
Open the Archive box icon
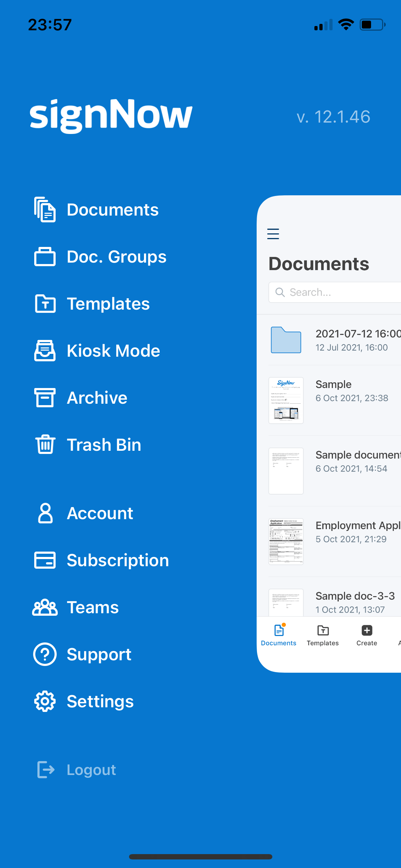(x=45, y=398)
